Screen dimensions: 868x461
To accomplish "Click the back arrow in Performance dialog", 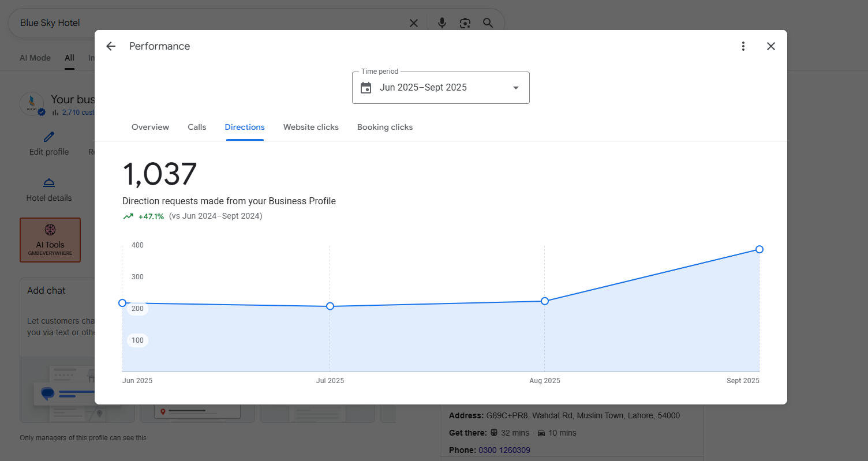I will (x=111, y=46).
